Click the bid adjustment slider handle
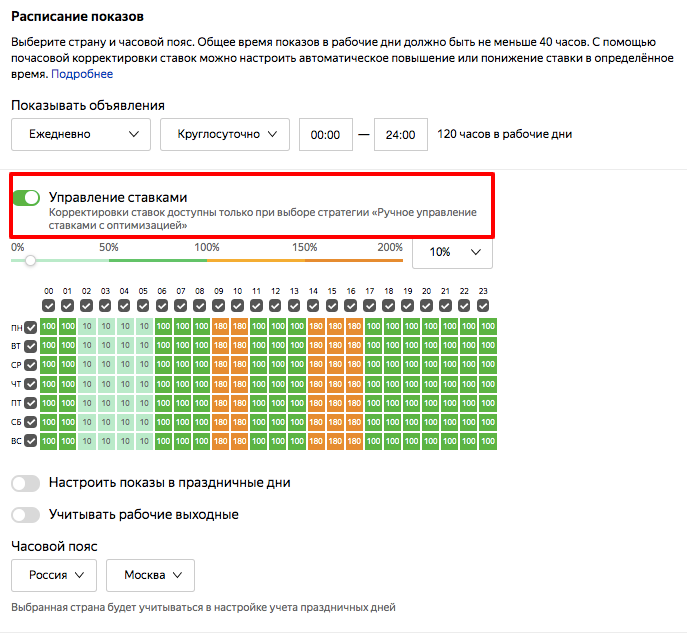This screenshot has height=636, width=687. pyautogui.click(x=31, y=260)
